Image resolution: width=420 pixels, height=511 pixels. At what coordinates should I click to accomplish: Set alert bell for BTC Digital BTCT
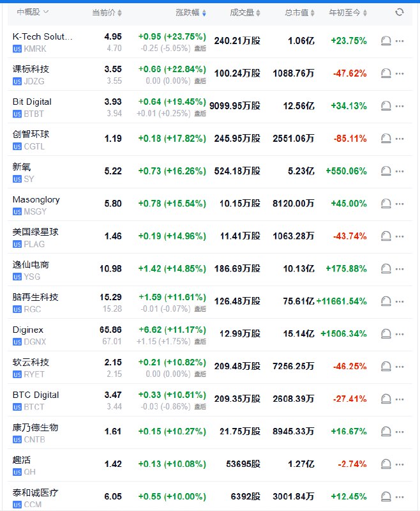(x=386, y=399)
